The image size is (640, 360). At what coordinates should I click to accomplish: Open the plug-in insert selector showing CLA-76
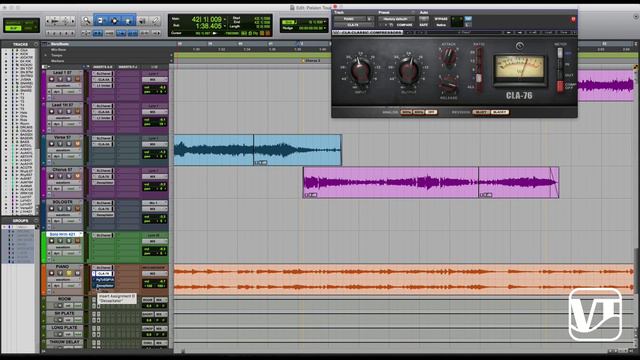click(x=354, y=24)
